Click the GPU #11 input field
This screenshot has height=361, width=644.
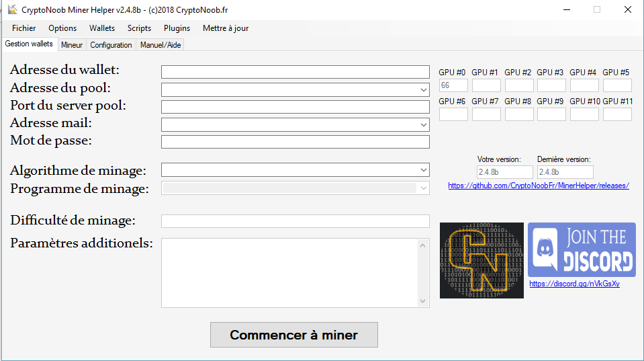617,114
